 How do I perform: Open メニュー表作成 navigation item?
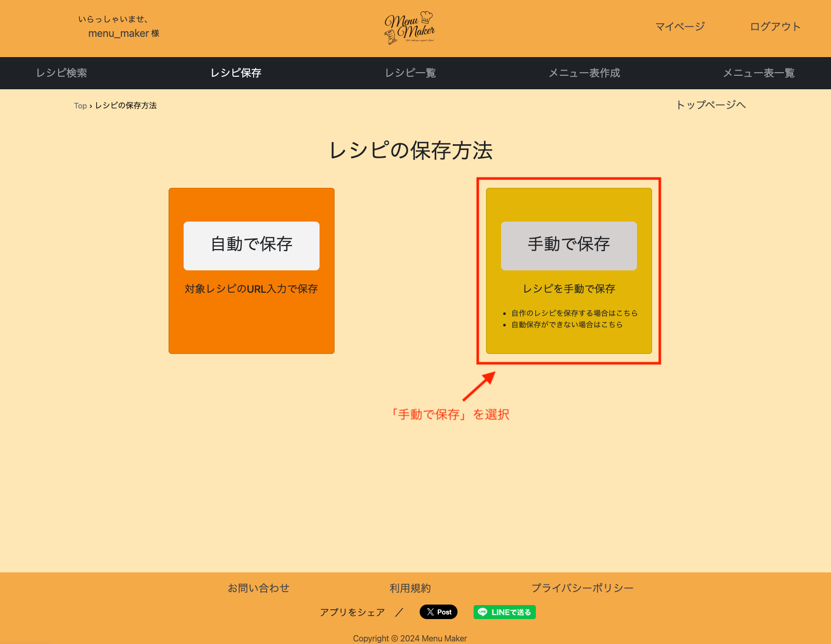[x=585, y=73]
